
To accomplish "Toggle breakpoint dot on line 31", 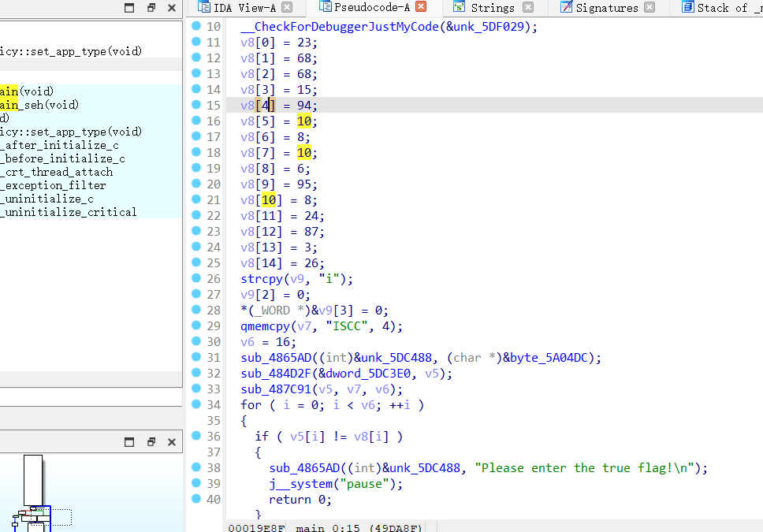I will [x=196, y=357].
